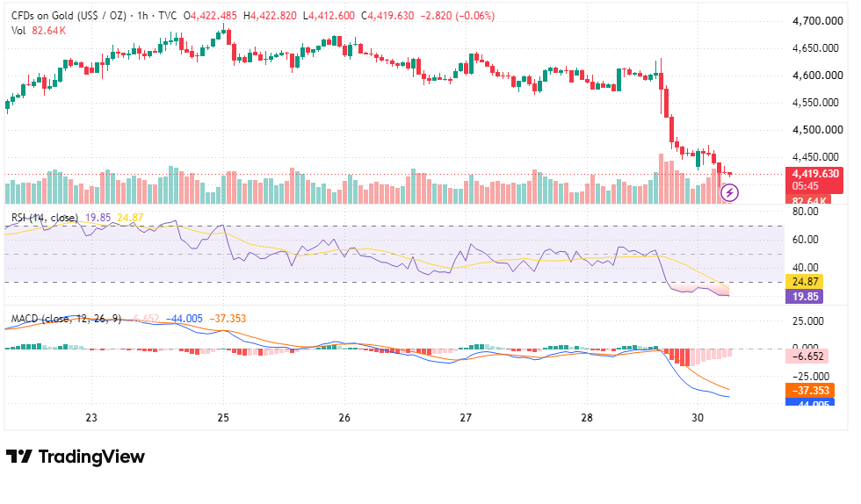Image resolution: width=861 pixels, height=504 pixels.
Task: Click date 28 on the time axis
Action: point(587,417)
